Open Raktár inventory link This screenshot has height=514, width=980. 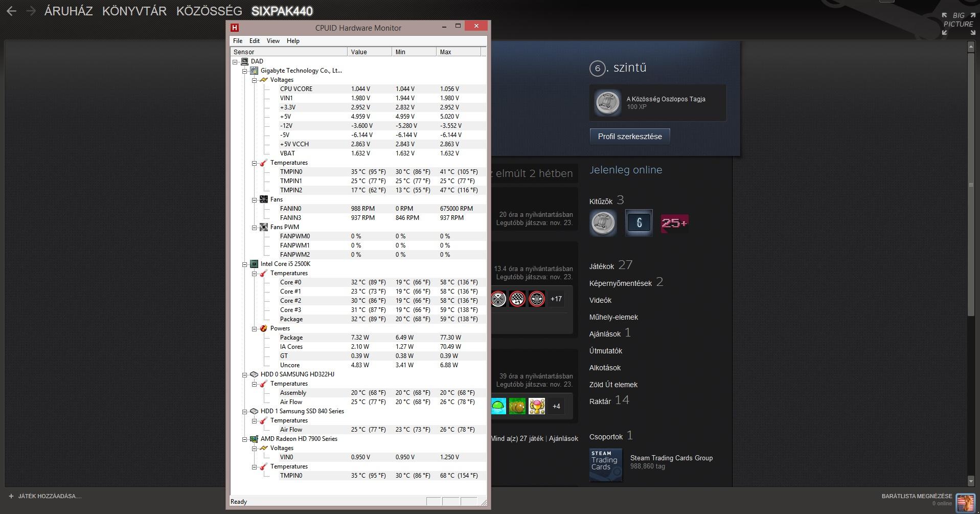pyautogui.click(x=600, y=401)
